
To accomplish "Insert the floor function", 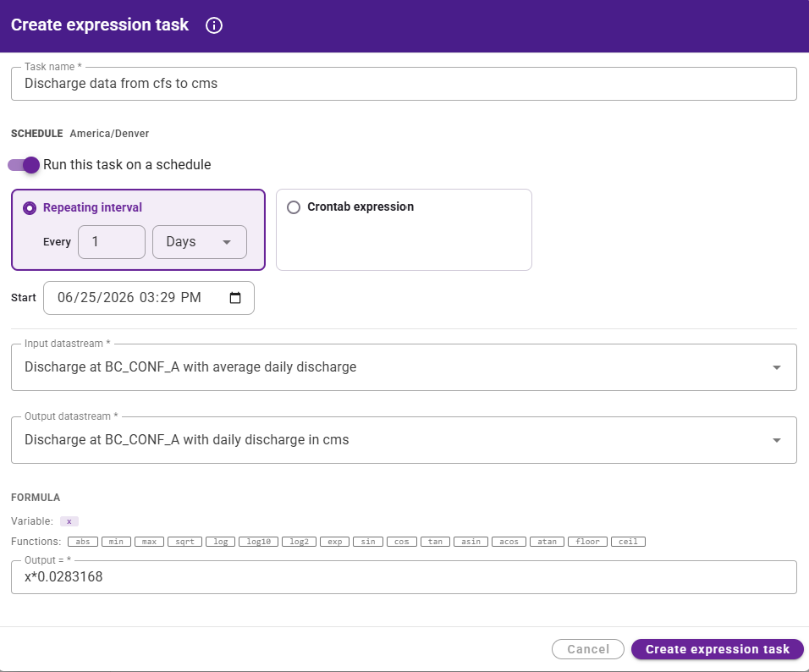I will click(587, 542).
